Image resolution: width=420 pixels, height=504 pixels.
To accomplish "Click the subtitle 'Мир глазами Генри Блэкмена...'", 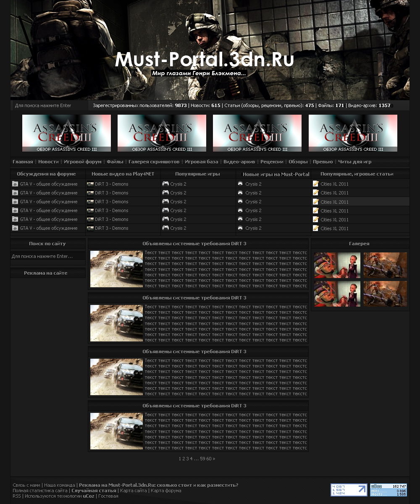I will click(199, 73).
